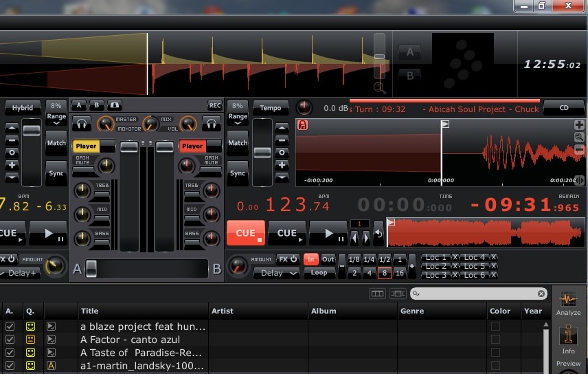
Task: Toggle the REC record button
Action: coord(215,105)
